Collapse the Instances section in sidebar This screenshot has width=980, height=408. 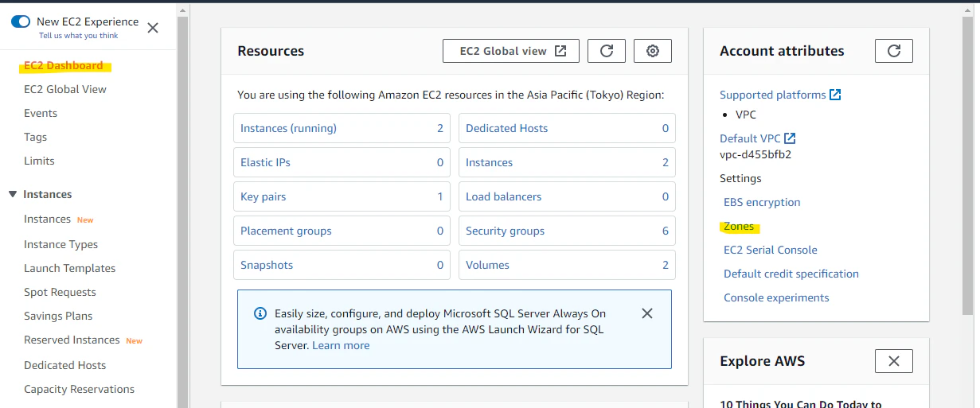point(13,194)
